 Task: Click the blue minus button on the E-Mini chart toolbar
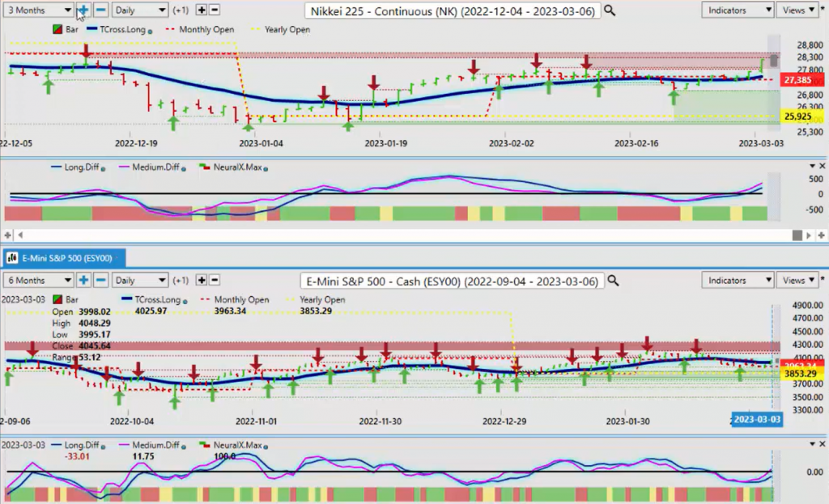coord(101,281)
